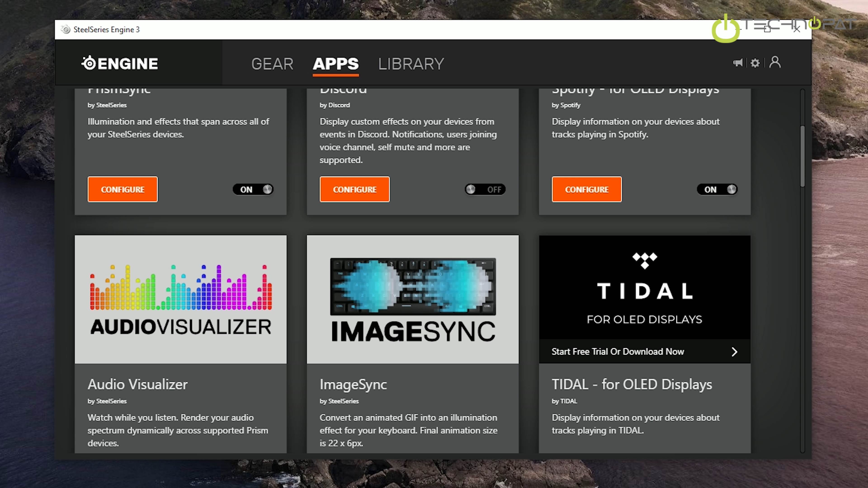The height and width of the screenshot is (488, 868).
Task: Click the vertical scrollbar thumb
Action: [x=802, y=157]
